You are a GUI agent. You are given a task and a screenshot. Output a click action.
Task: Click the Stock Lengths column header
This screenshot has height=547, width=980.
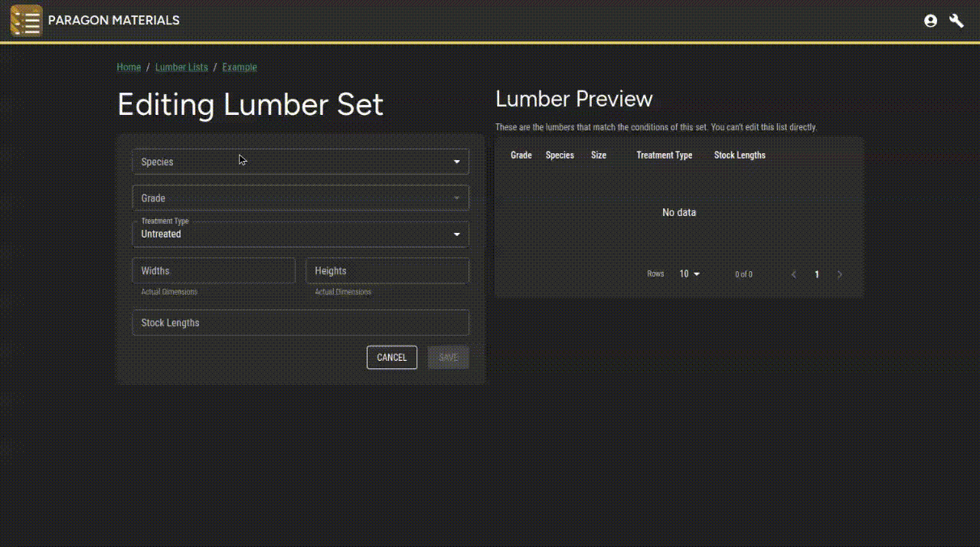(740, 155)
